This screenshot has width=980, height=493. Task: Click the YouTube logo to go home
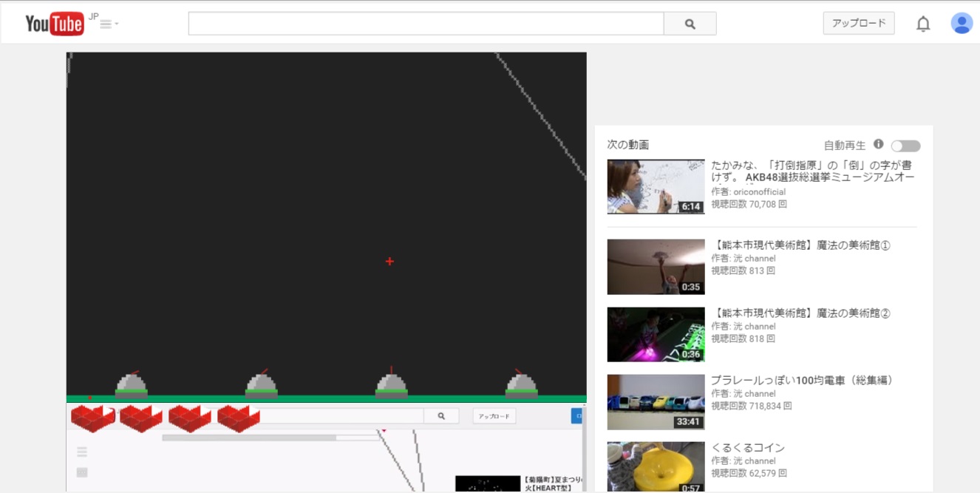point(53,23)
